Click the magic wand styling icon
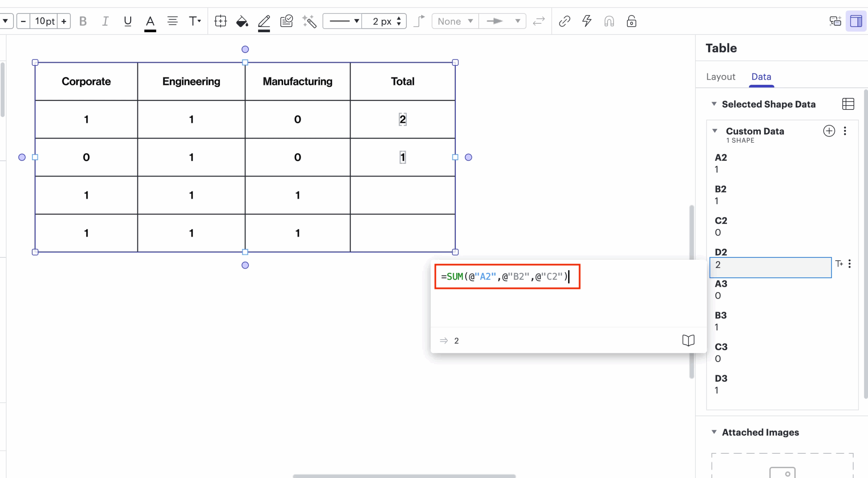 [x=309, y=21]
